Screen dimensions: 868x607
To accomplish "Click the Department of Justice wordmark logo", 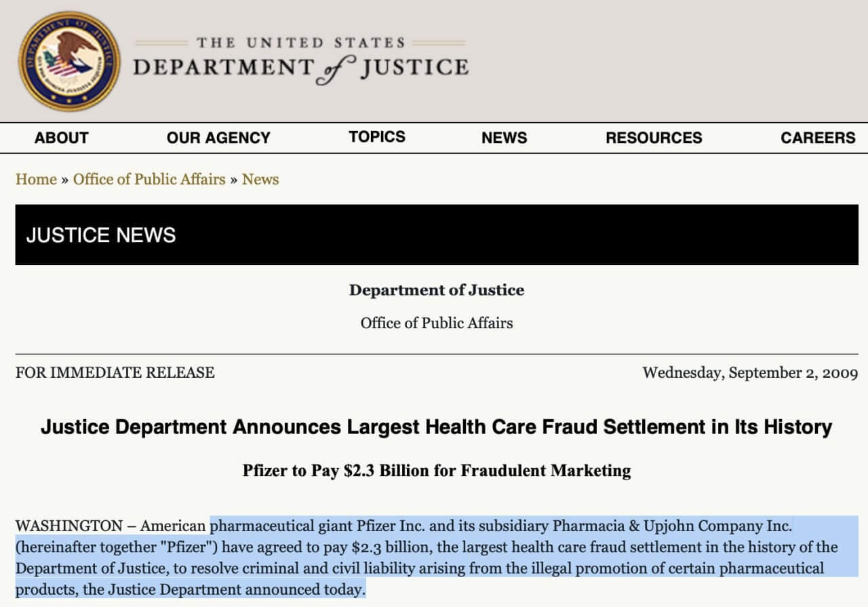I will coord(300,62).
